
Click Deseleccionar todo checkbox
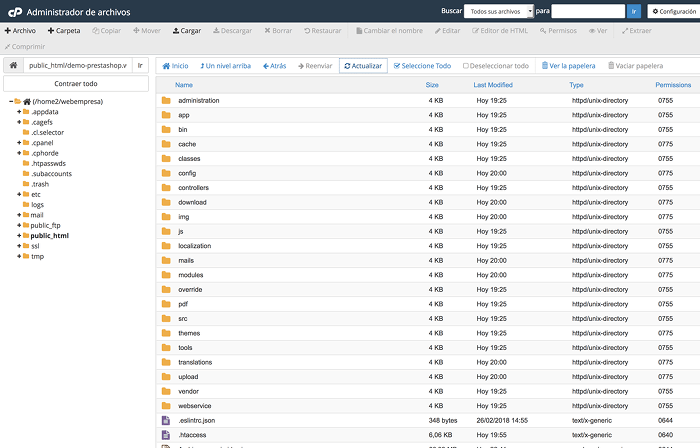click(x=496, y=66)
